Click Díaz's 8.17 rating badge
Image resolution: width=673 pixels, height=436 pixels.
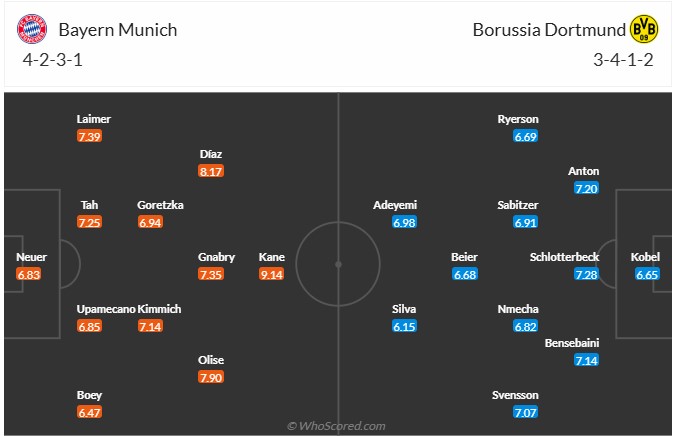tap(211, 171)
